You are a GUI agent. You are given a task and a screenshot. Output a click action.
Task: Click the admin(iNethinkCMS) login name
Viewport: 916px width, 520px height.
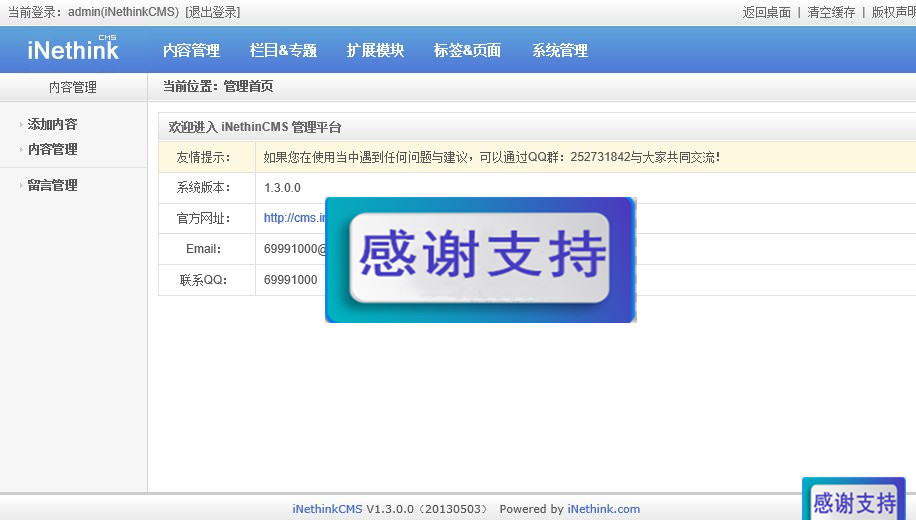tap(123, 12)
